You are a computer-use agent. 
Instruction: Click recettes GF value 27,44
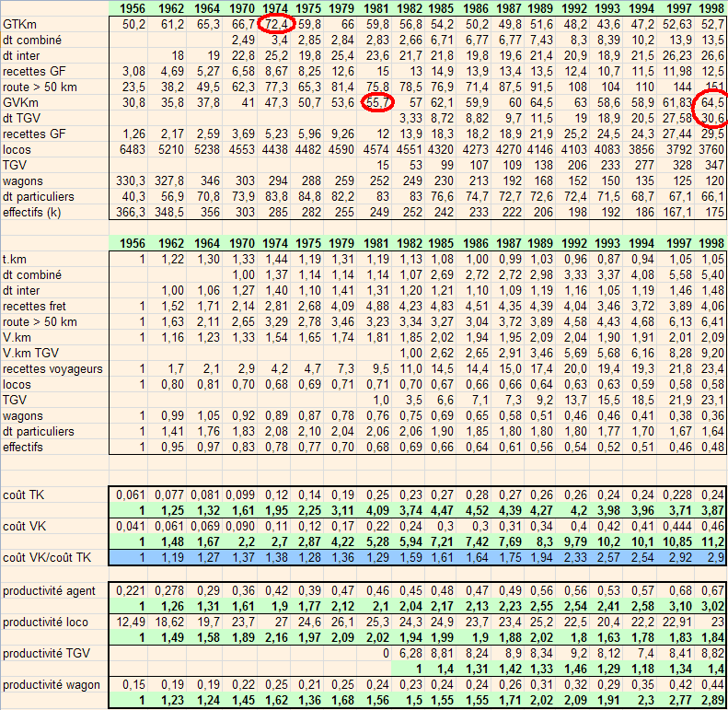[677, 134]
